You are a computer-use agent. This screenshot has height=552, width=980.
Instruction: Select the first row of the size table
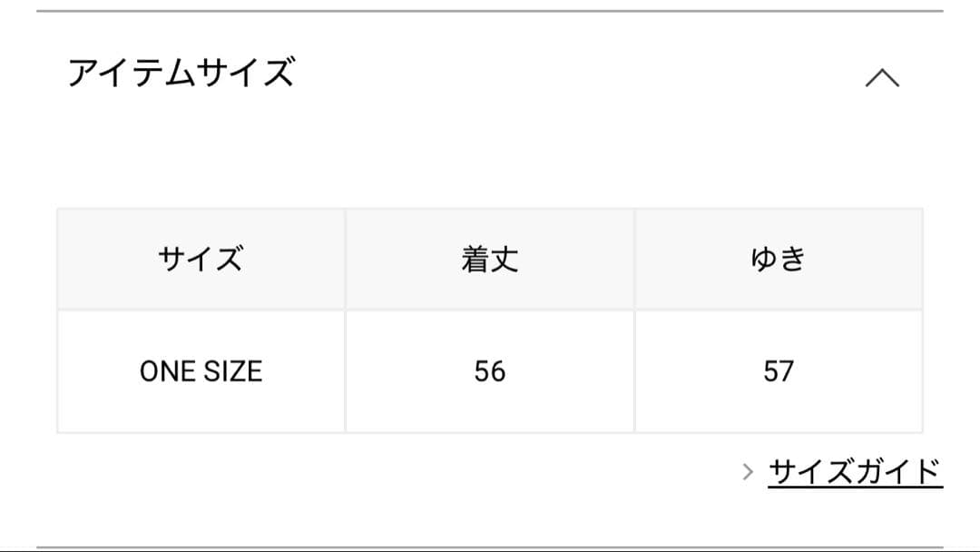[x=490, y=370]
